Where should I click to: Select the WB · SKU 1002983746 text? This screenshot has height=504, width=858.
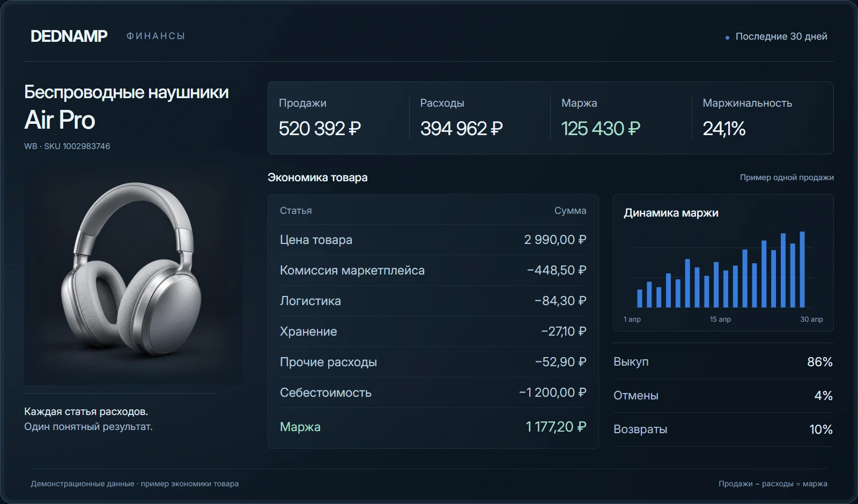(x=67, y=146)
